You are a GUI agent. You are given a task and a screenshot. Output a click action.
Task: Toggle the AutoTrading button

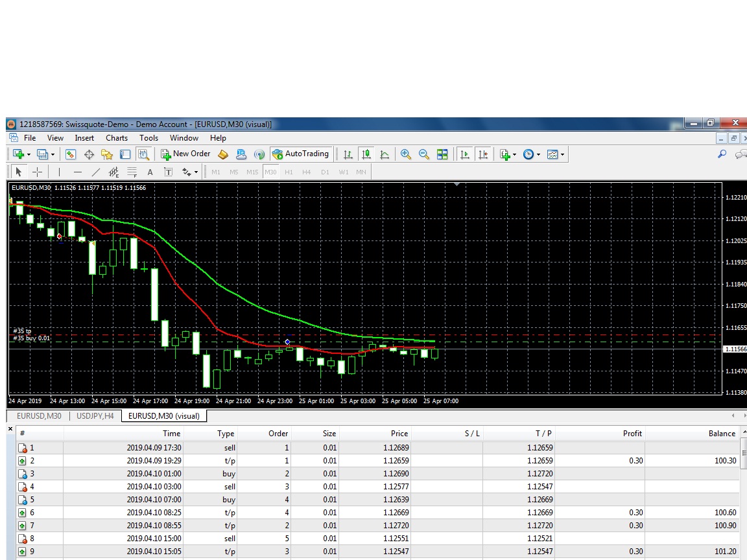pyautogui.click(x=301, y=154)
